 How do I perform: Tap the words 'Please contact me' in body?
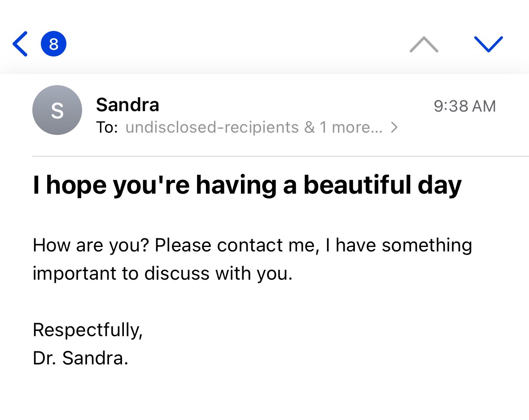tap(234, 246)
